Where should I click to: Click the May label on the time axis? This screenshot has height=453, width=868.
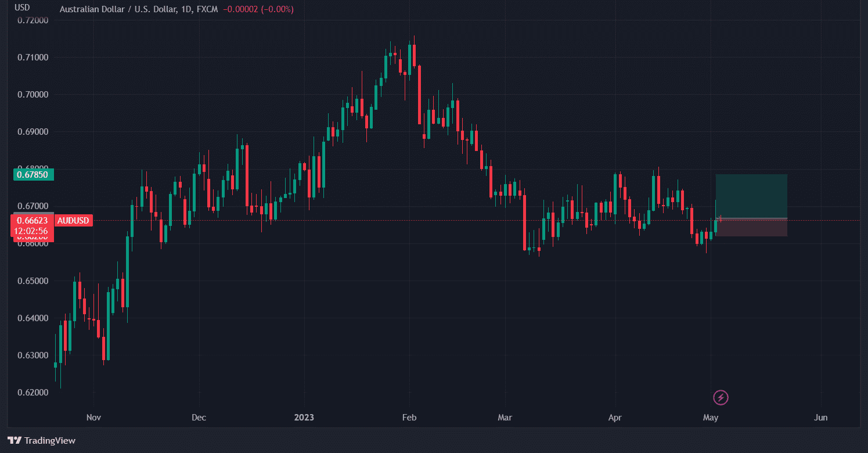point(711,418)
